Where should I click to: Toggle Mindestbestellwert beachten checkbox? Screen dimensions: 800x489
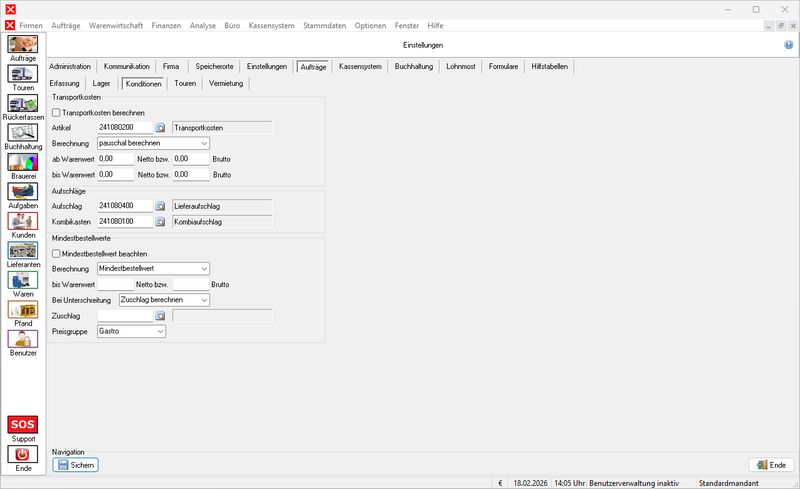[56, 254]
